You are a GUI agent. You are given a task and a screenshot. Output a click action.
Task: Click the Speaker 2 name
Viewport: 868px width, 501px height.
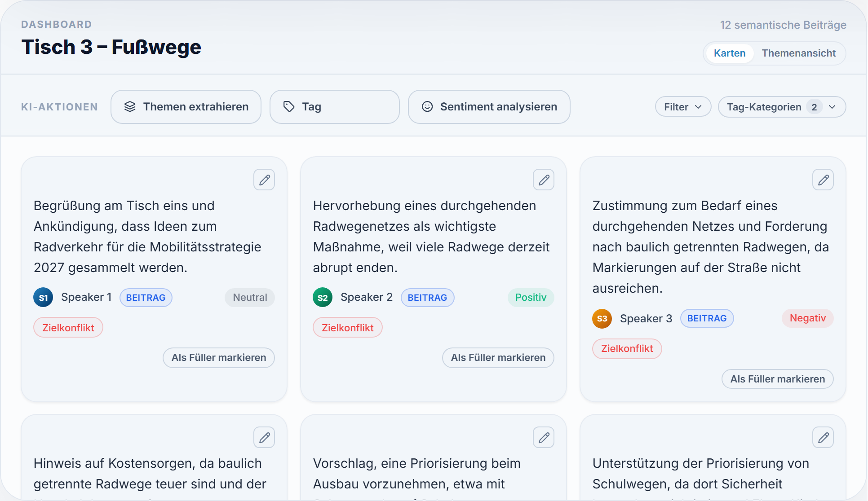click(367, 297)
